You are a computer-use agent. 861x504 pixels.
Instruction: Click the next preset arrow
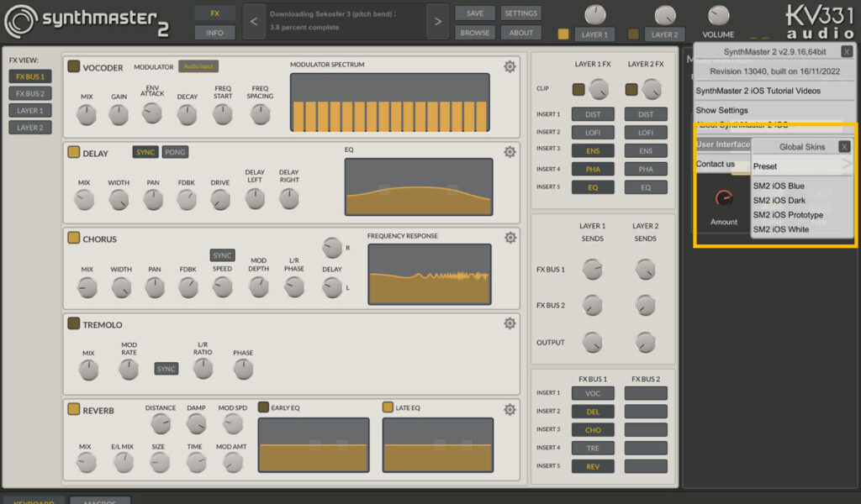436,21
